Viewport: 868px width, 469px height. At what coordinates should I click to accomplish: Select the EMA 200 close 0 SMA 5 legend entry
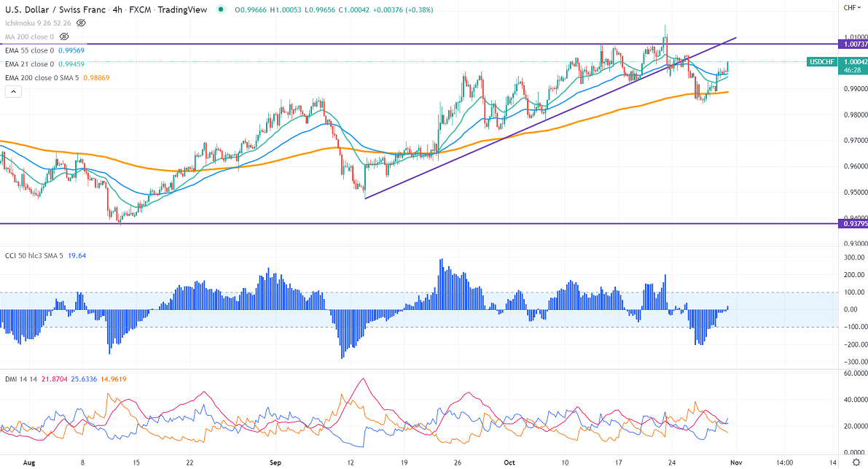[42, 78]
